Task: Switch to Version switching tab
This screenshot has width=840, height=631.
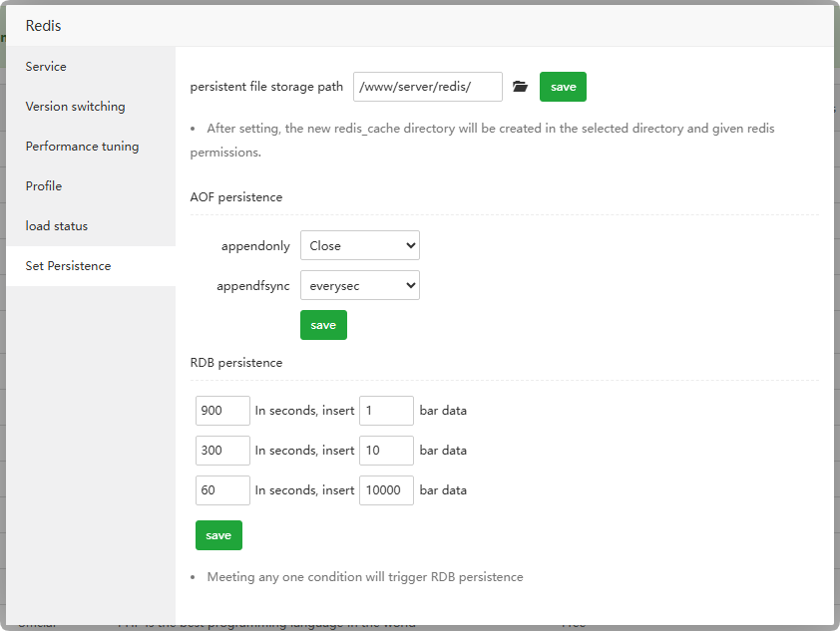Action: pos(75,107)
